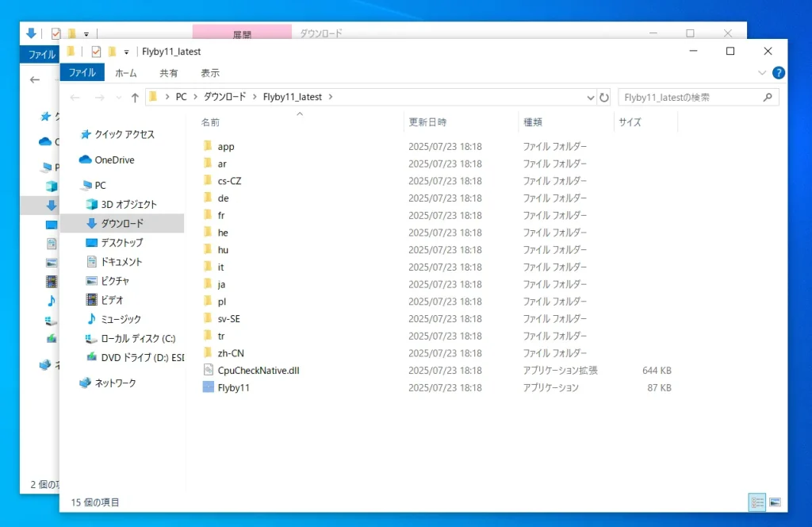This screenshot has width=812, height=527.
Task: Click the Videos film icon in sidebar
Action: tap(92, 299)
